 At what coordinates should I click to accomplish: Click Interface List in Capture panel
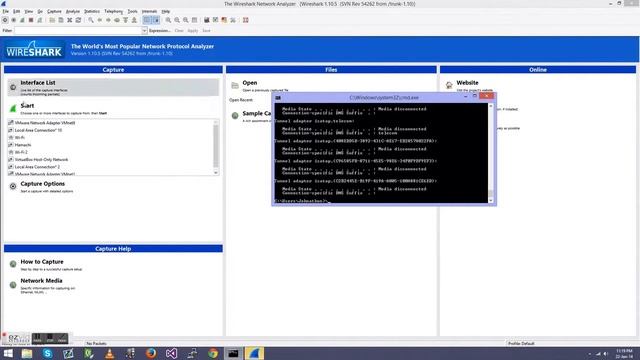pyautogui.click(x=113, y=87)
